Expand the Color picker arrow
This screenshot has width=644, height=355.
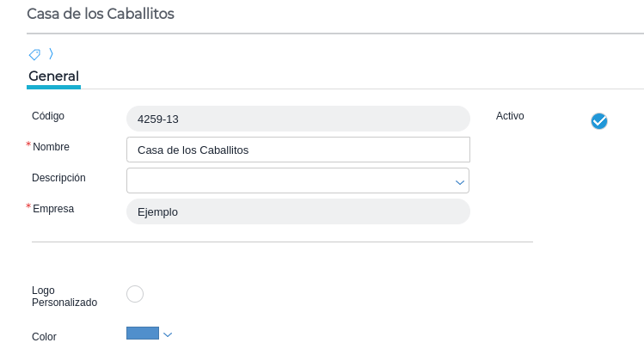pyautogui.click(x=168, y=334)
